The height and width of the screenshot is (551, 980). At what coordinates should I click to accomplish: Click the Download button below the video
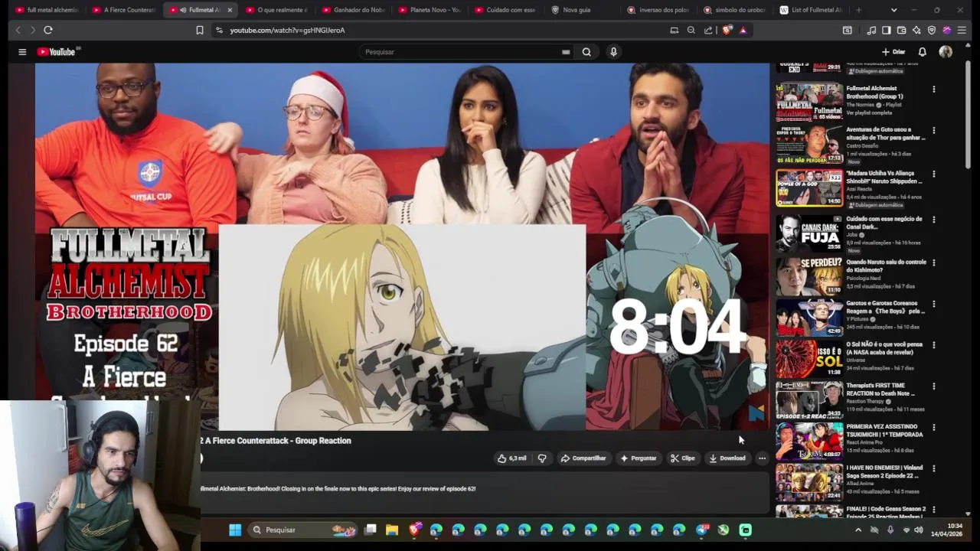[727, 458]
